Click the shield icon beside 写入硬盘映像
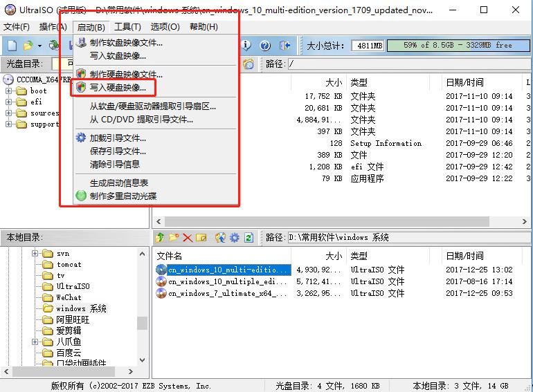Viewport: 533px width, 392px height. (x=81, y=87)
